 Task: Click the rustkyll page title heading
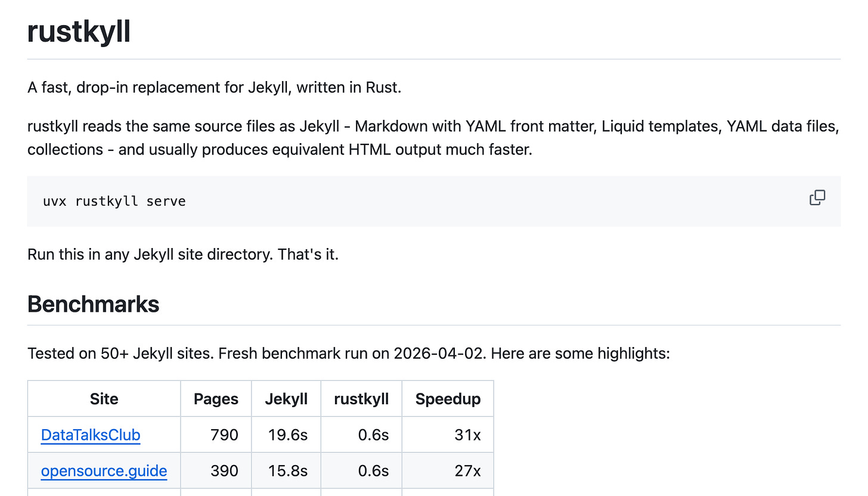(x=79, y=31)
